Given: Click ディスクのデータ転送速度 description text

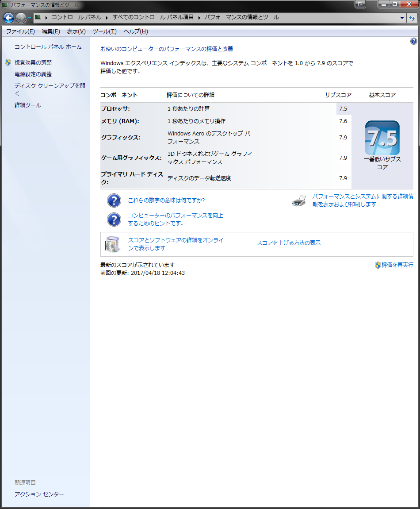Looking at the screenshot, I should 199,178.
